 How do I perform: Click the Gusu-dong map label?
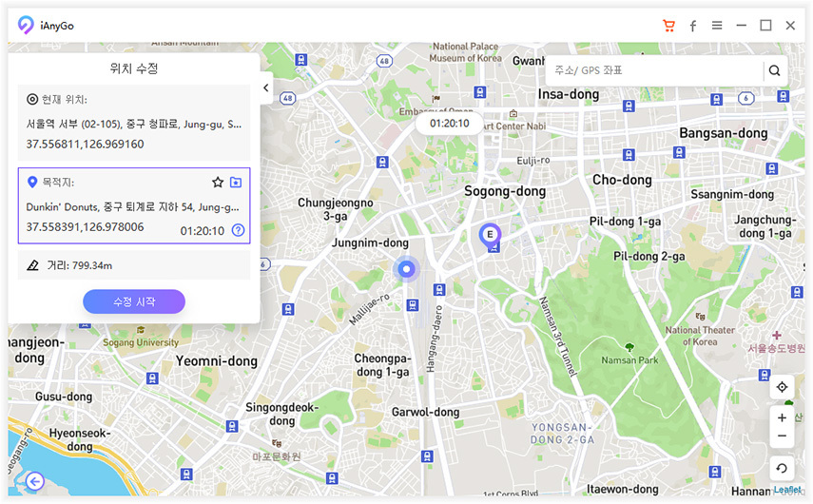tap(64, 397)
